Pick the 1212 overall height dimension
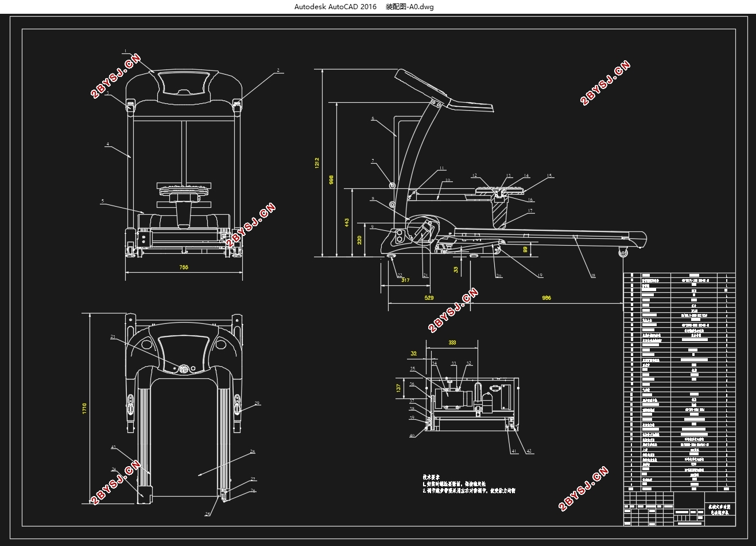This screenshot has height=546, width=756. click(317, 164)
